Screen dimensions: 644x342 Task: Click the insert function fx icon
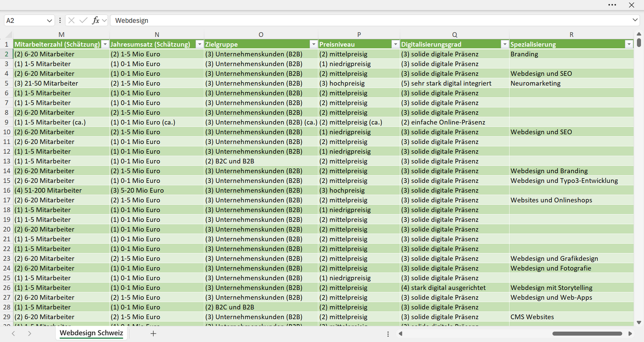95,21
